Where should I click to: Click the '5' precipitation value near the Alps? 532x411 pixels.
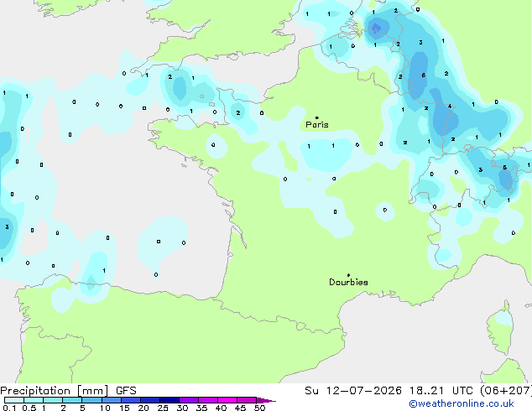(504, 168)
